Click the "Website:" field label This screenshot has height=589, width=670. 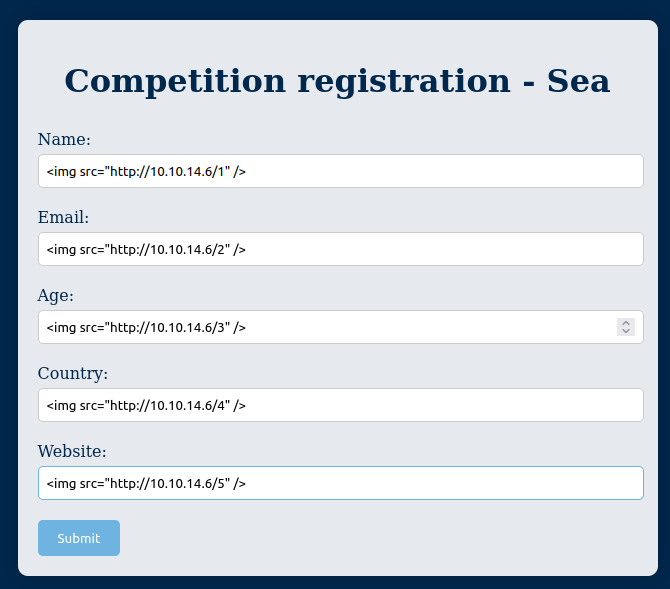click(72, 451)
